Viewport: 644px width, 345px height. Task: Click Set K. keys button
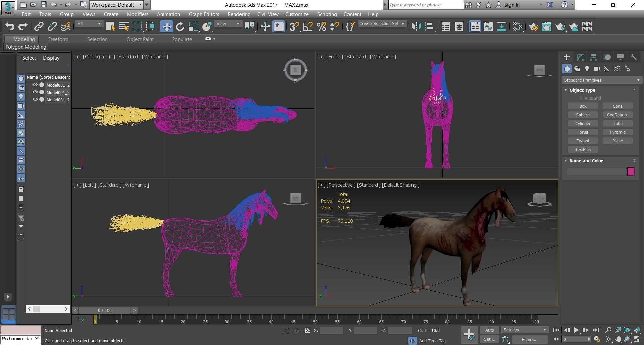point(489,339)
